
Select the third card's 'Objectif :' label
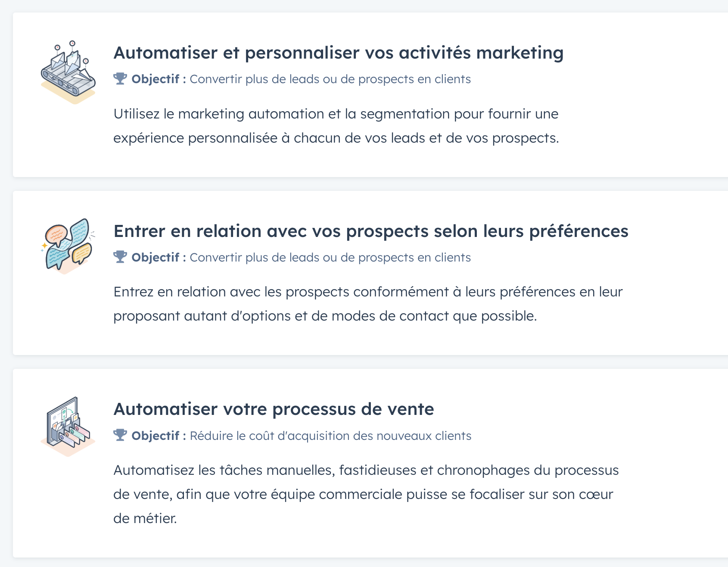pos(159,436)
